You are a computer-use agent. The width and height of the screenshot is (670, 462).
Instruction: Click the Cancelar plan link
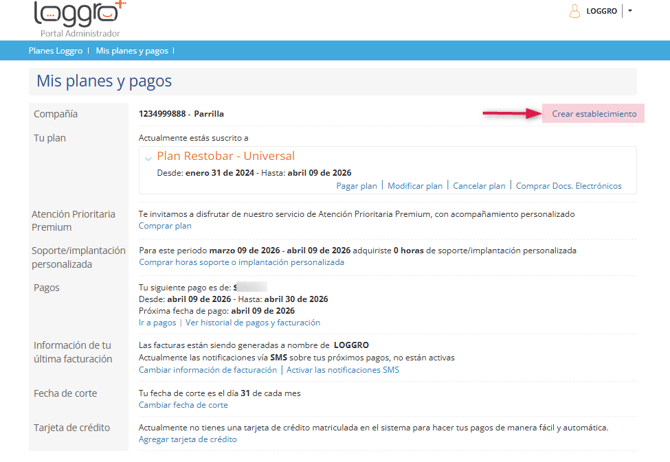coord(479,186)
